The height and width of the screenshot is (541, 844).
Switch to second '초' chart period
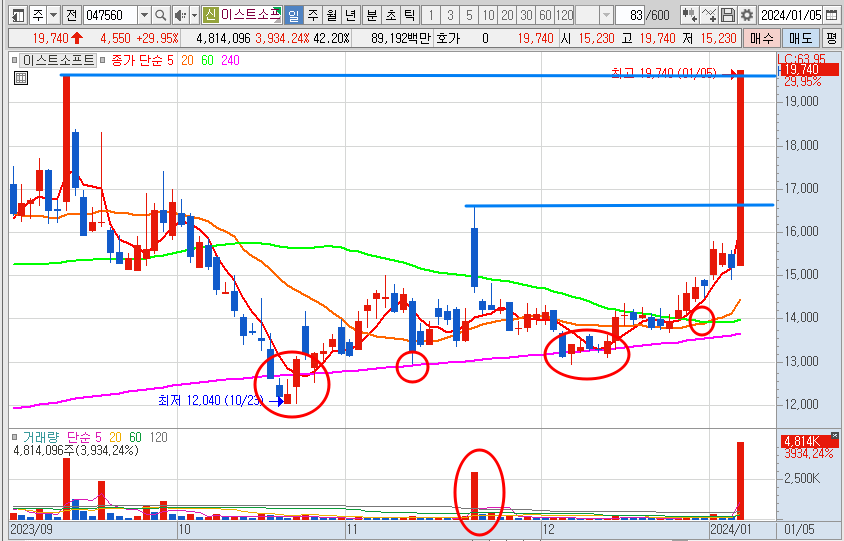[391, 15]
